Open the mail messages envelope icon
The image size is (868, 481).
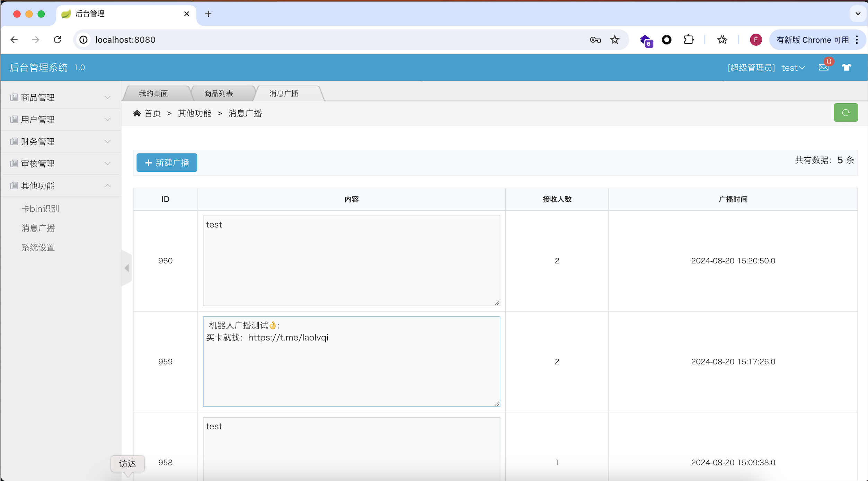click(824, 67)
